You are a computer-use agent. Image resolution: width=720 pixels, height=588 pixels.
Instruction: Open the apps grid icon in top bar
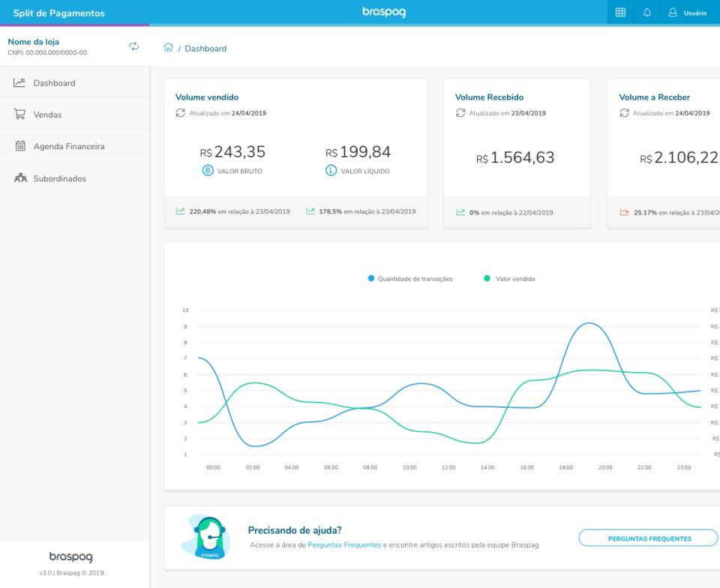pyautogui.click(x=620, y=12)
